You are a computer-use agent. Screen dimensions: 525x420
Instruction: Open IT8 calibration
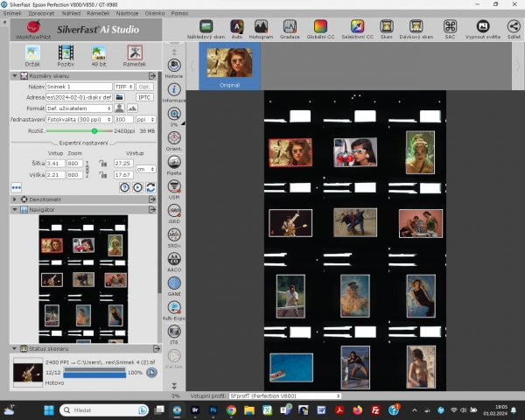pyautogui.click(x=174, y=334)
